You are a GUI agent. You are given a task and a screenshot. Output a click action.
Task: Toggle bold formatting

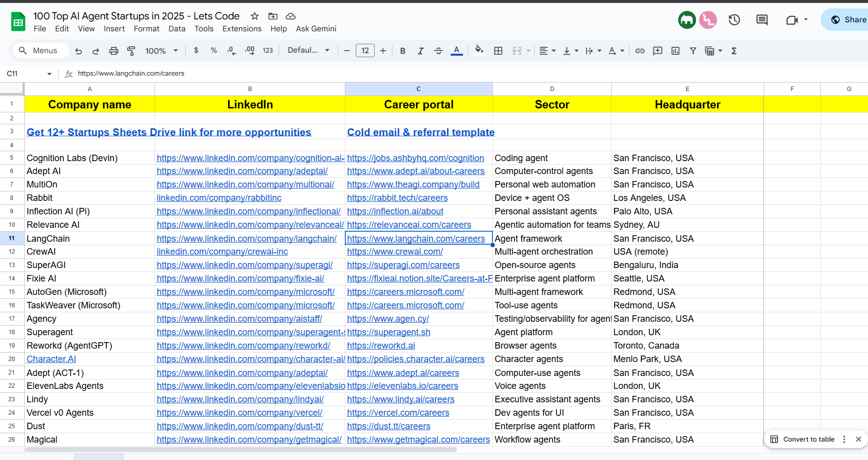[403, 51]
